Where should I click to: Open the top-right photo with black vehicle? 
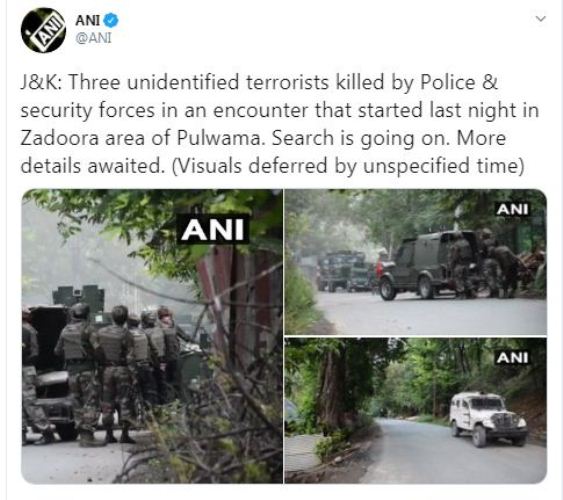415,262
